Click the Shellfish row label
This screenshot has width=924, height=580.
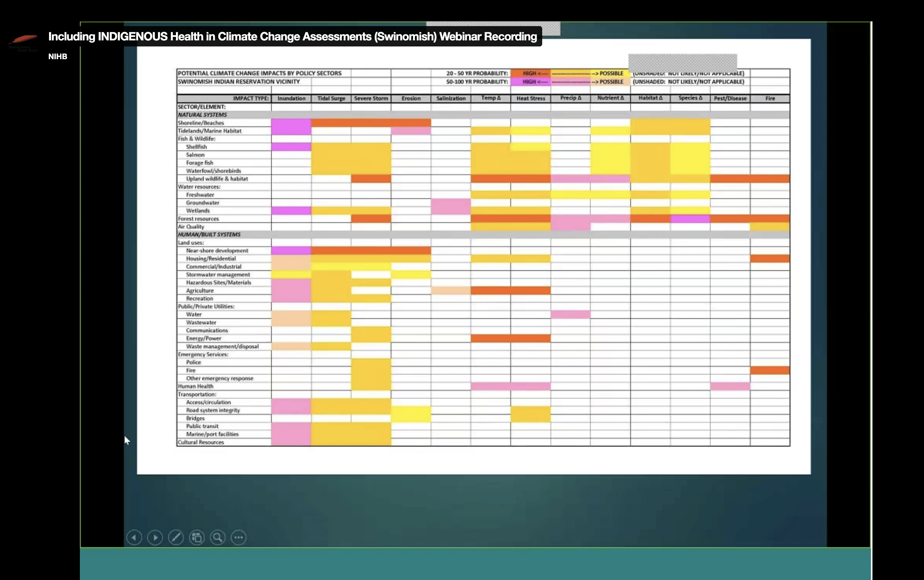click(196, 147)
